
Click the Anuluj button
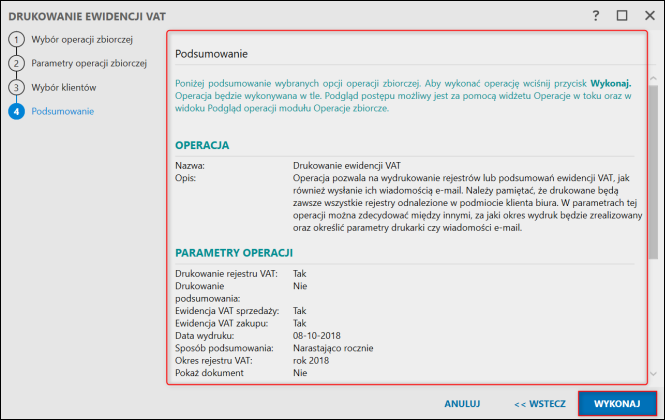(462, 403)
